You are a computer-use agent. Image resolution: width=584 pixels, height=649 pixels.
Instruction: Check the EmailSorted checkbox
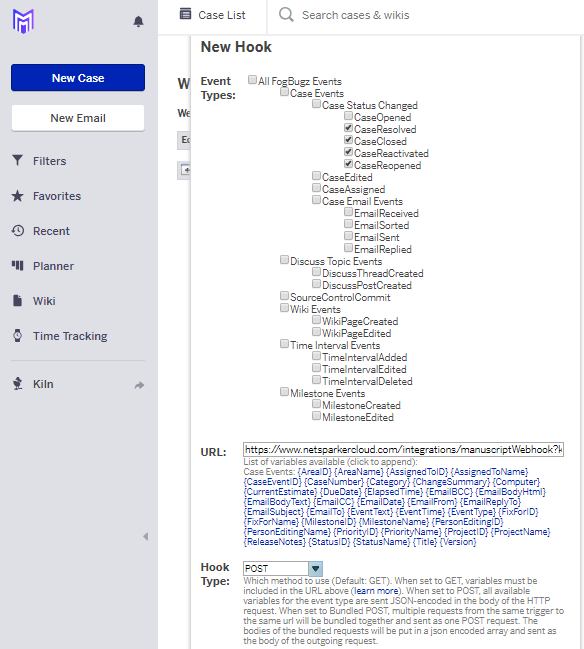tap(348, 224)
